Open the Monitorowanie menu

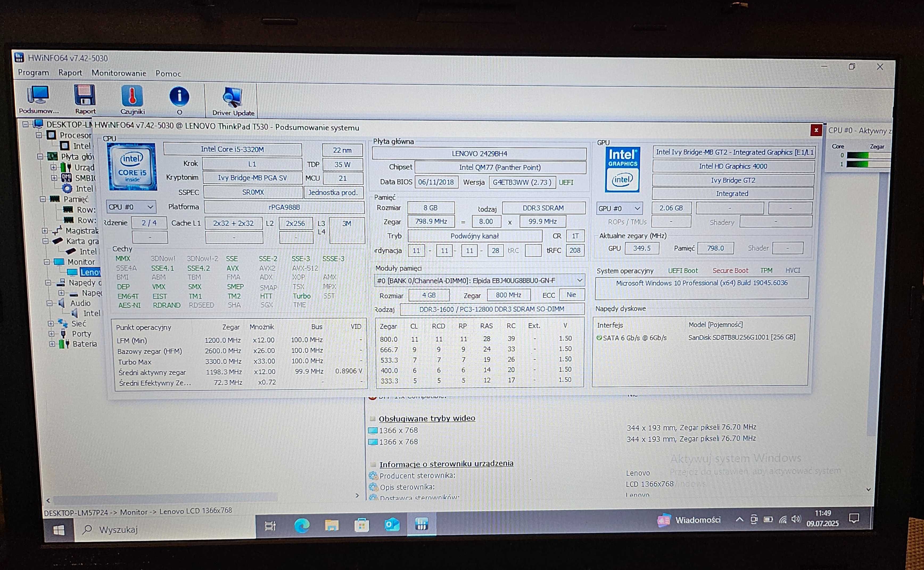[119, 73]
